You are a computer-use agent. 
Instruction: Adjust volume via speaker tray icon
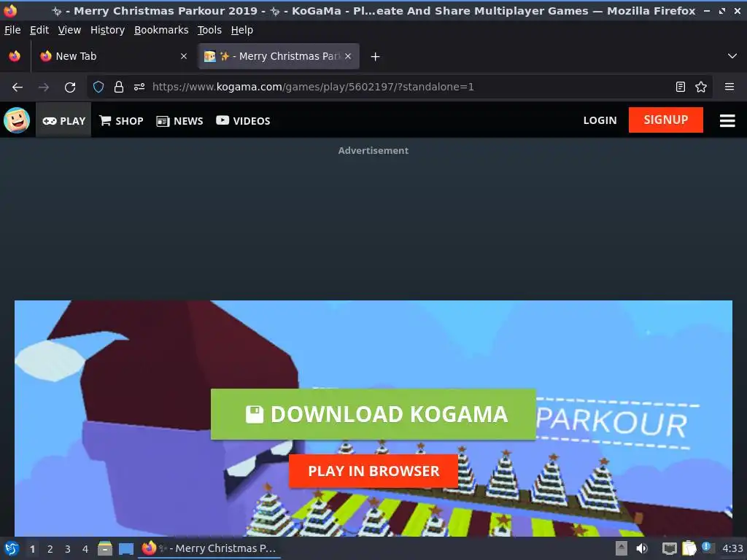click(642, 548)
